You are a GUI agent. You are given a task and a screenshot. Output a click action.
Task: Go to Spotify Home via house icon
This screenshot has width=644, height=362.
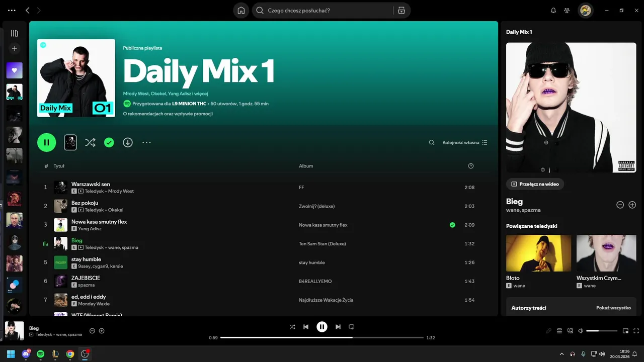pyautogui.click(x=241, y=10)
